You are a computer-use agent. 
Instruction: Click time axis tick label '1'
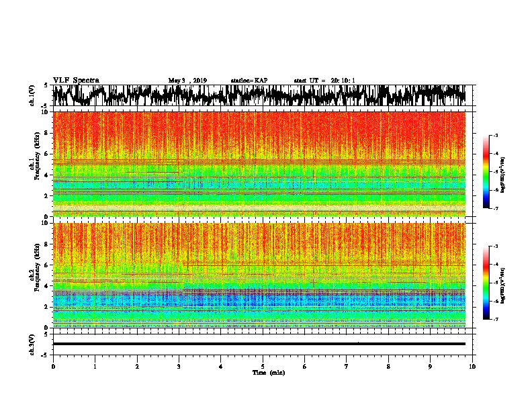pyautogui.click(x=95, y=367)
